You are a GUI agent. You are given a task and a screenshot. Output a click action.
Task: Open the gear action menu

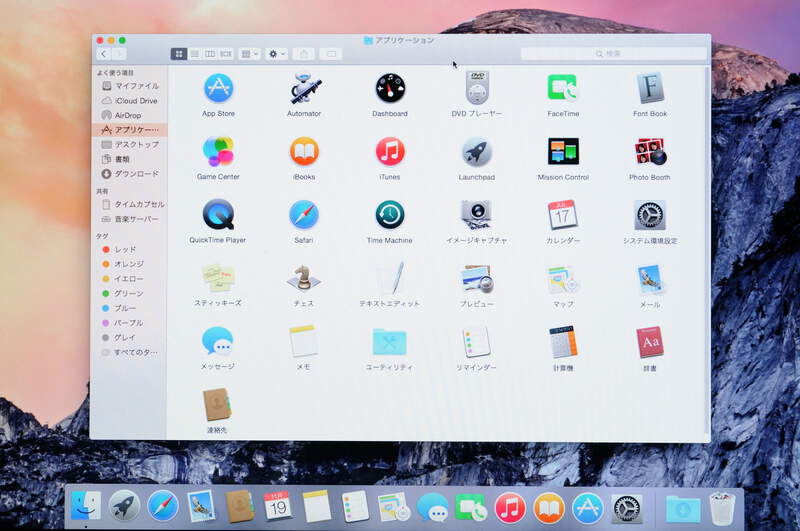(x=277, y=54)
